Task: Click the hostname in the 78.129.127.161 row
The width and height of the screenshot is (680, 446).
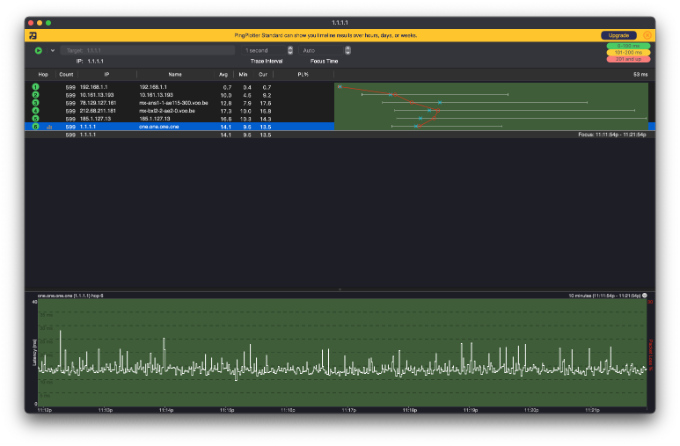Action: (173, 103)
